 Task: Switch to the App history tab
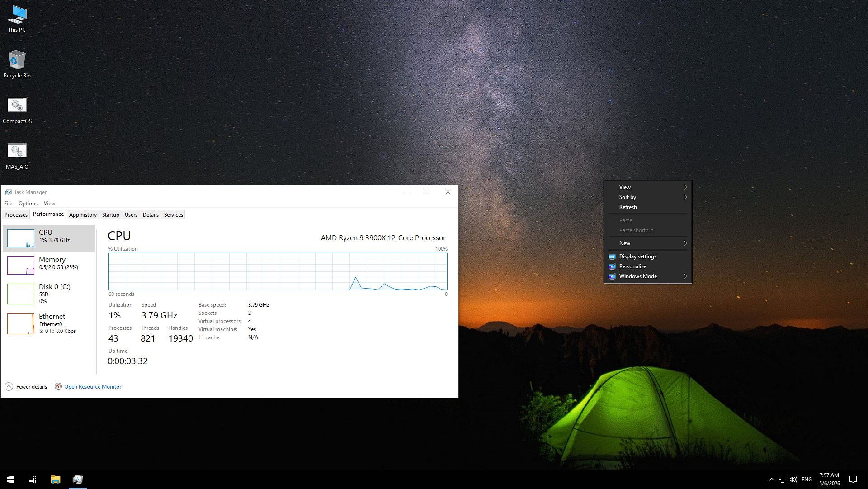coord(83,215)
